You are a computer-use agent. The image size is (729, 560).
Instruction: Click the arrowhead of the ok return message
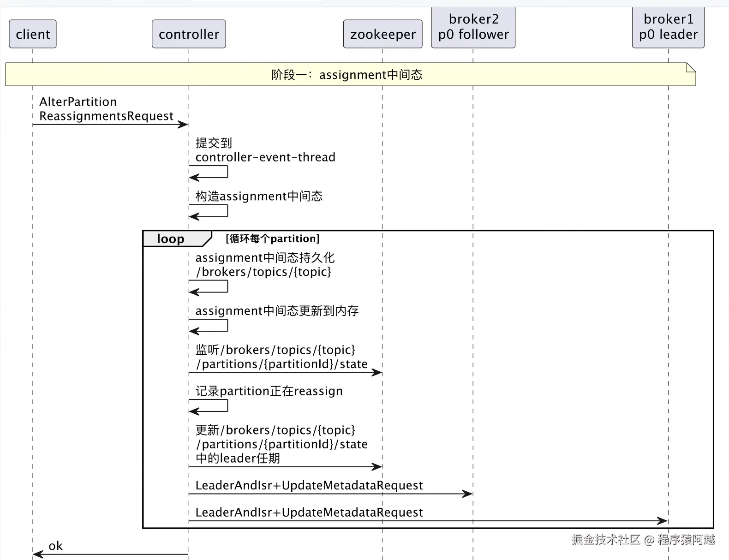pos(38,554)
